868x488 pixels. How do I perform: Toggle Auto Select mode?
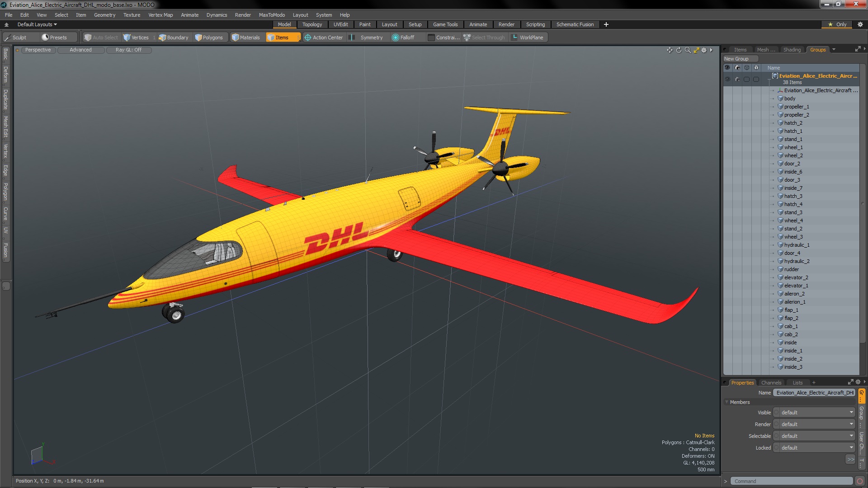(x=101, y=38)
